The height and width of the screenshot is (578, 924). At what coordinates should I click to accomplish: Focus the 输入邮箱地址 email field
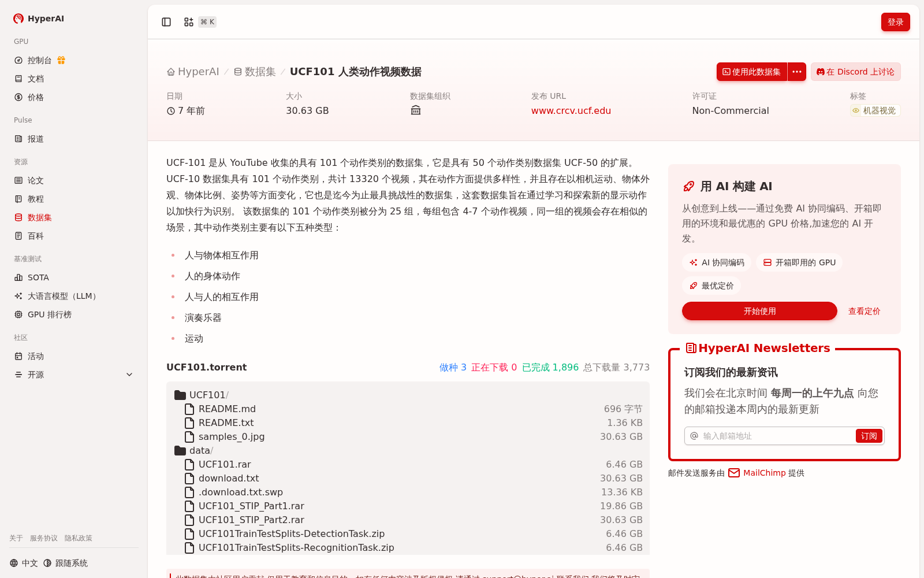pos(777,436)
